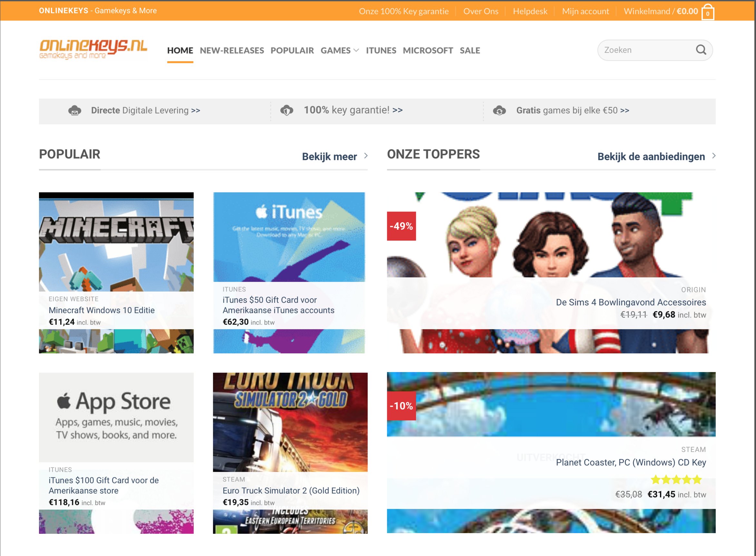
Task: Click the Bekijk meer link
Action: pos(329,157)
